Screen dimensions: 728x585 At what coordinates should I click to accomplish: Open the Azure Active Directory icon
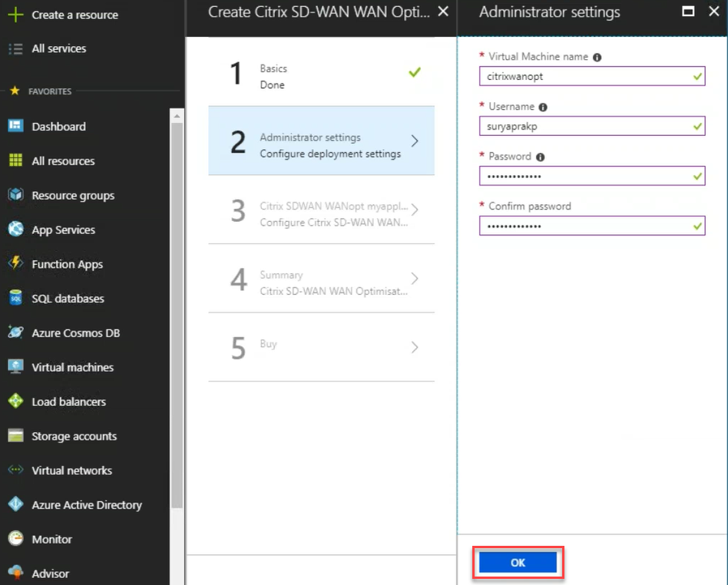[x=15, y=504]
